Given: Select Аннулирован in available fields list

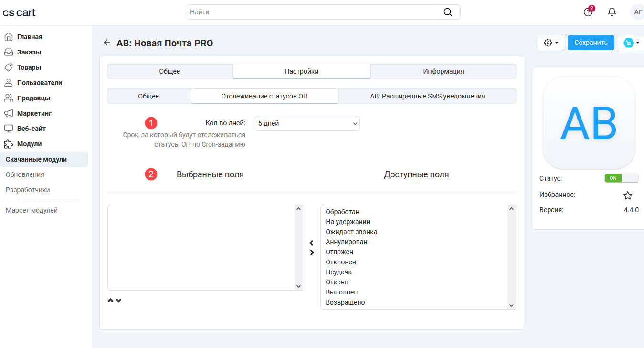Looking at the screenshot, I should (347, 242).
